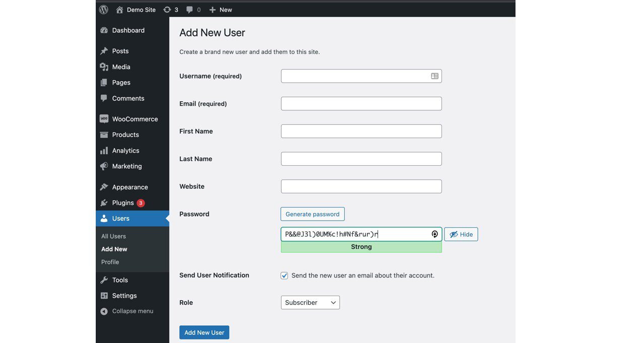Image resolution: width=644 pixels, height=343 pixels.
Task: Click the updates refresh icon
Action: [x=167, y=10]
